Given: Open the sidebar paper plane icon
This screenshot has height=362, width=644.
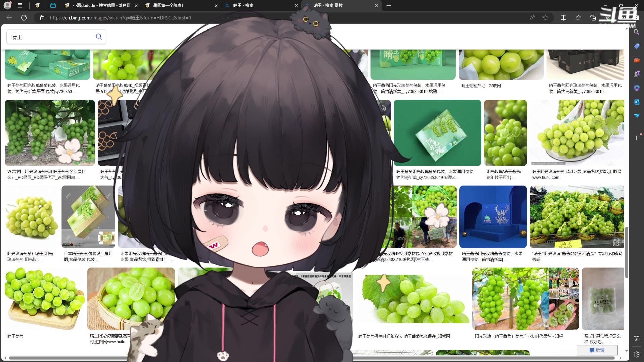Looking at the screenshot, I should [x=637, y=115].
